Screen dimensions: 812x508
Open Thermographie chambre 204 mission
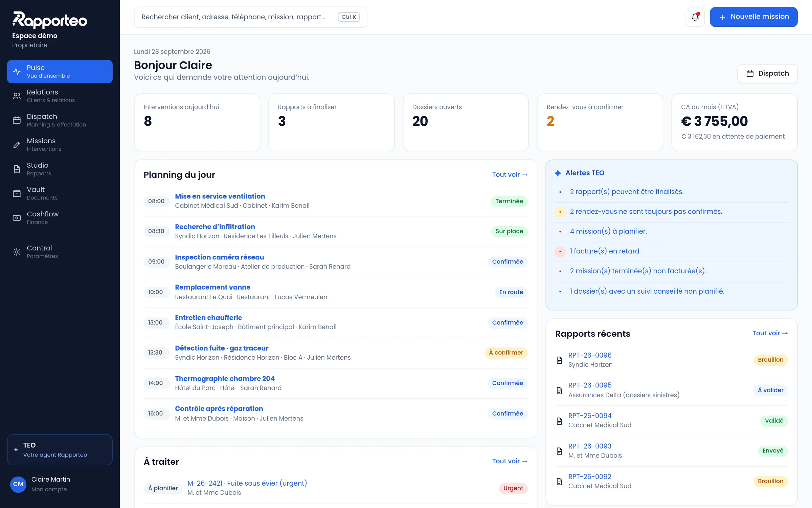tap(225, 379)
